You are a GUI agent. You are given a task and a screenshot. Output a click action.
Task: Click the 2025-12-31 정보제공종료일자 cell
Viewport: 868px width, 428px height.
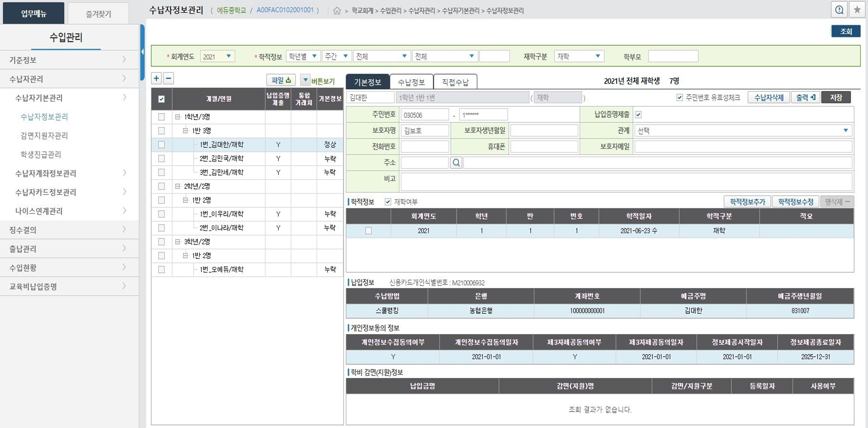click(x=816, y=357)
